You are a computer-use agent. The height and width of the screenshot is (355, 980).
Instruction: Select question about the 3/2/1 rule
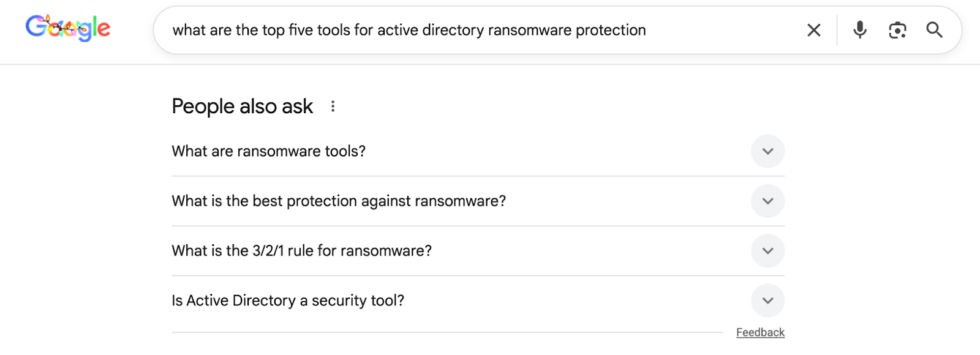[301, 251]
